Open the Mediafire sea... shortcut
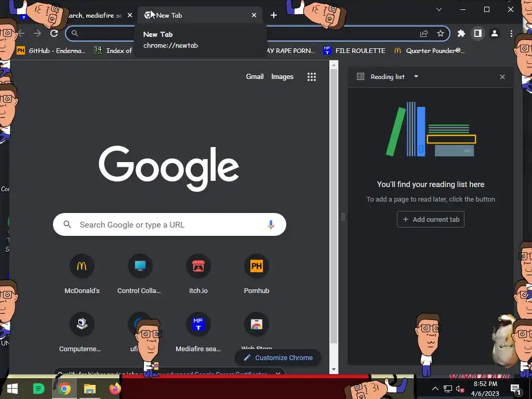 198,332
